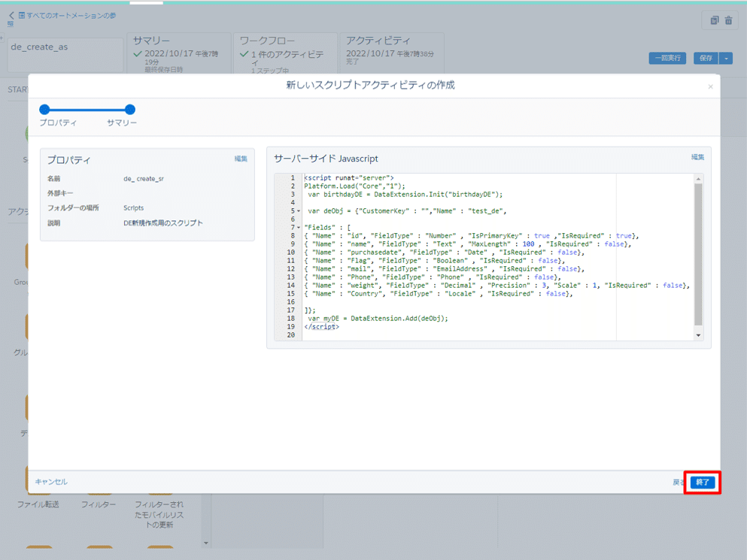Open the ワークフロー tab
Screen dimensions: 747x560
tap(285, 53)
